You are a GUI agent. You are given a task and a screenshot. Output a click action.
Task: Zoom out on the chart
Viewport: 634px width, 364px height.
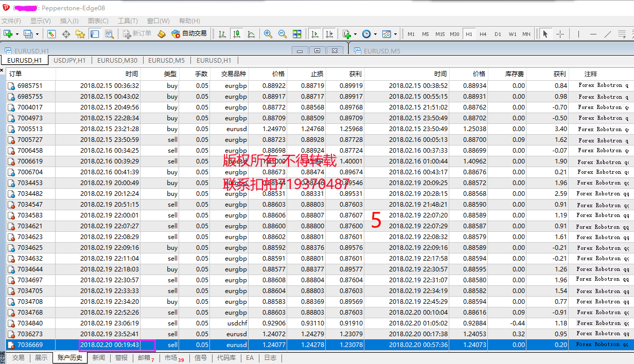point(283,34)
